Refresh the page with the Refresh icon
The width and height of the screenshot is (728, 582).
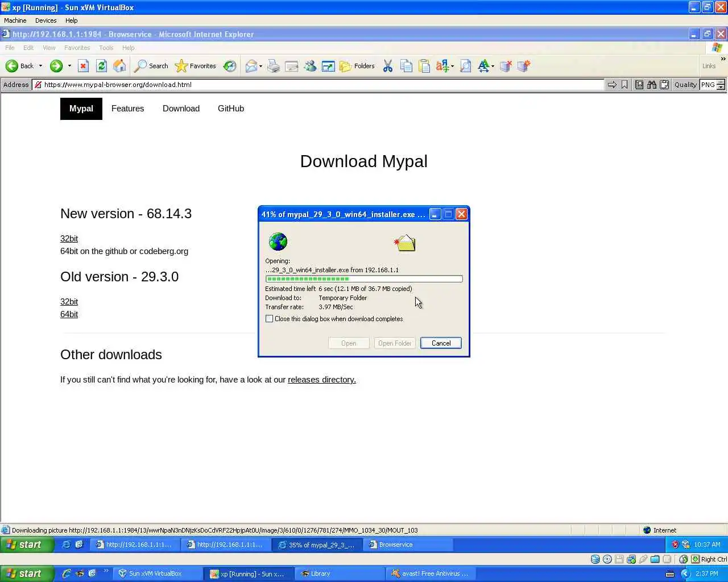coord(101,66)
